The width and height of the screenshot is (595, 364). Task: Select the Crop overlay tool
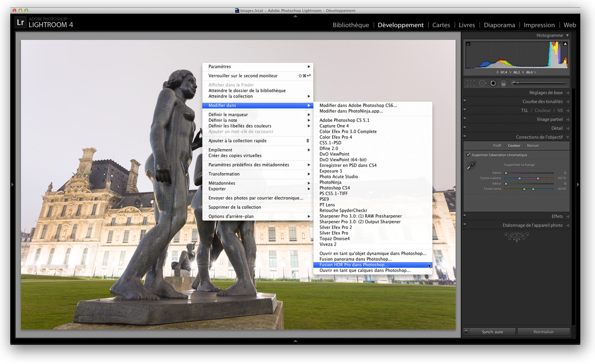471,83
